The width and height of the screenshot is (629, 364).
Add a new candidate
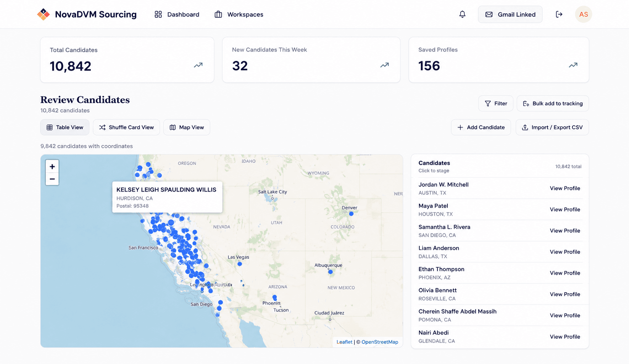pyautogui.click(x=481, y=127)
